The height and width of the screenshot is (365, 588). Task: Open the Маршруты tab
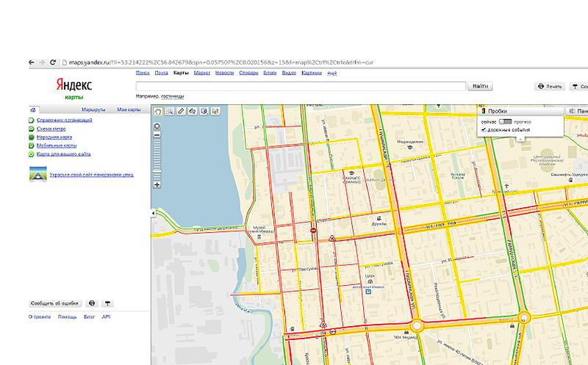point(93,109)
